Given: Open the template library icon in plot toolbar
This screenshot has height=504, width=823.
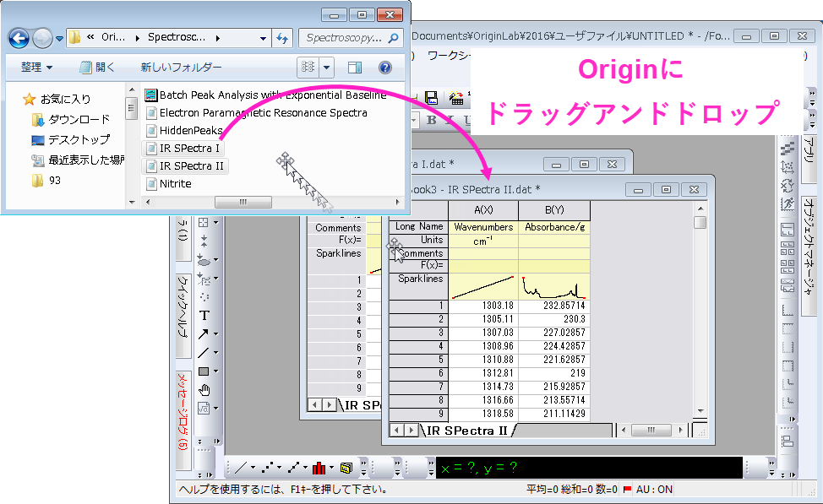Looking at the screenshot, I should [346, 468].
